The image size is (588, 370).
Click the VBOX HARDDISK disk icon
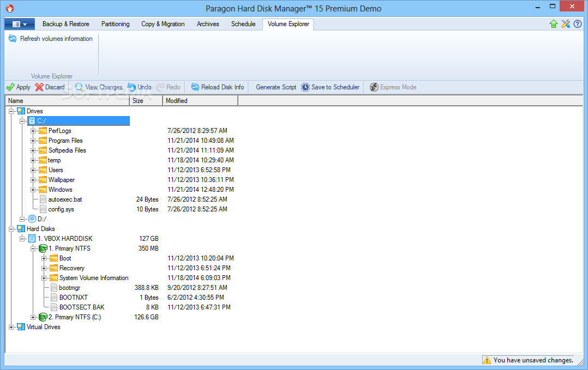pyautogui.click(x=32, y=239)
